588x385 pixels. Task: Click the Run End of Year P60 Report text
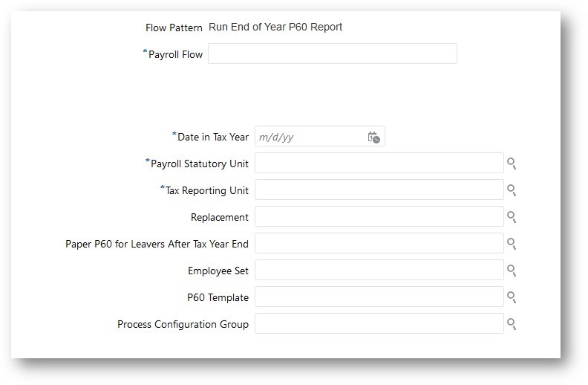(275, 27)
